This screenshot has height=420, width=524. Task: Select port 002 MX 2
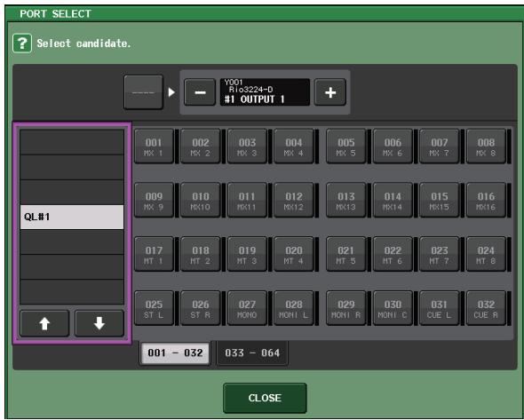tap(201, 147)
